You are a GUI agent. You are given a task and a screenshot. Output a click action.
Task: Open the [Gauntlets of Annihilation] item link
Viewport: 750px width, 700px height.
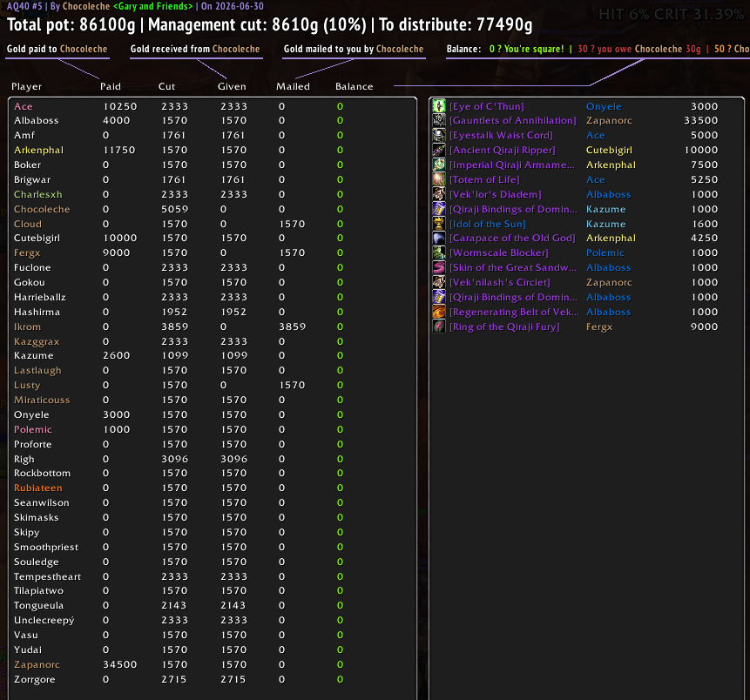[x=513, y=120]
